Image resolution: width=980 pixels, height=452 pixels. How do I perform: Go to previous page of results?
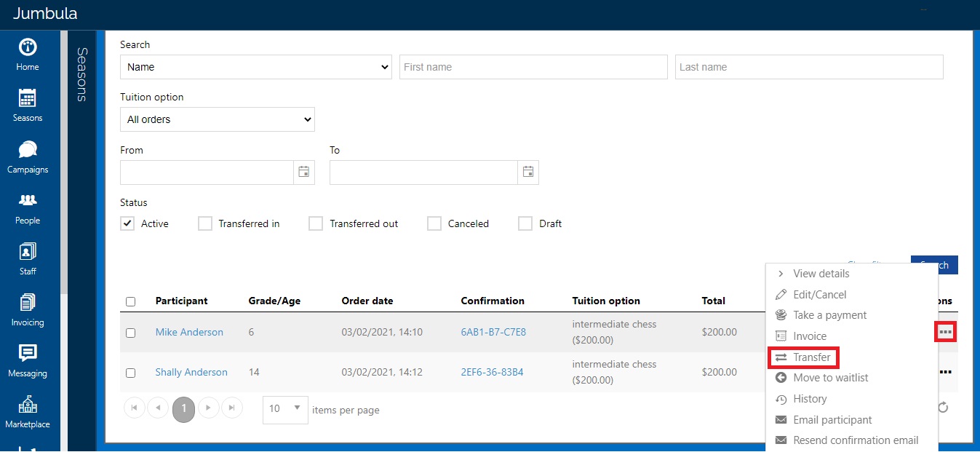coord(158,408)
